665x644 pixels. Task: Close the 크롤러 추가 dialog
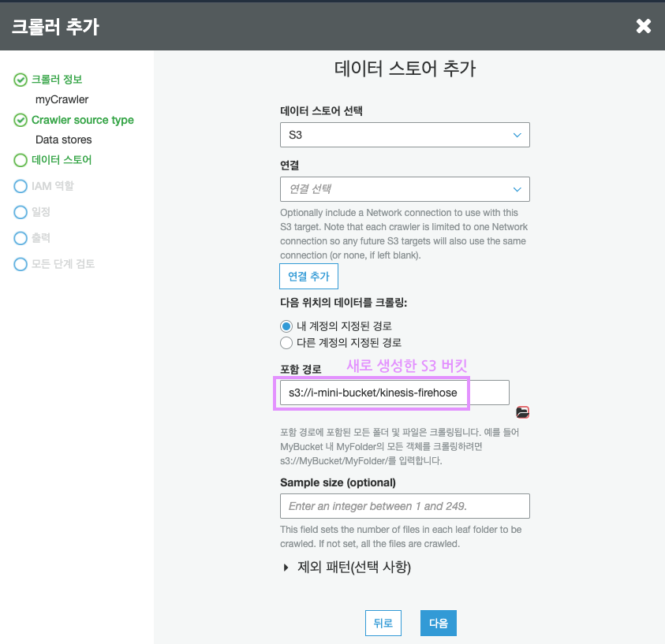pyautogui.click(x=644, y=26)
